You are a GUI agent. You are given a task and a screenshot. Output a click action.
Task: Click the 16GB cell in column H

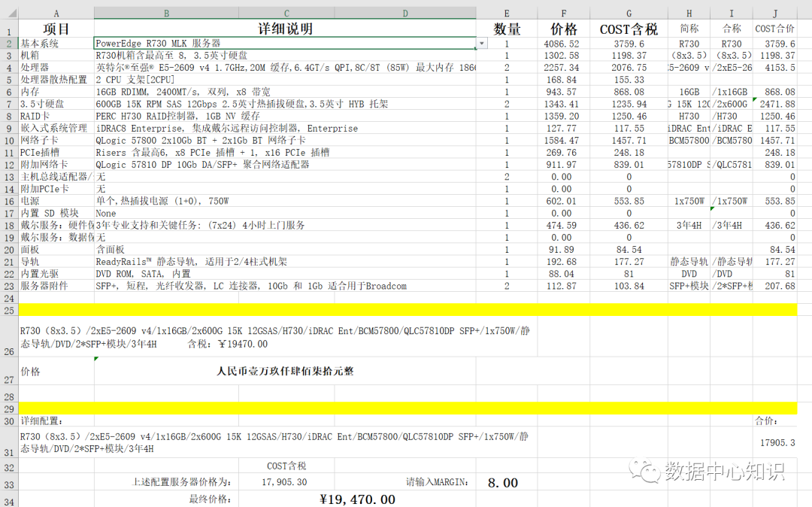click(x=689, y=92)
